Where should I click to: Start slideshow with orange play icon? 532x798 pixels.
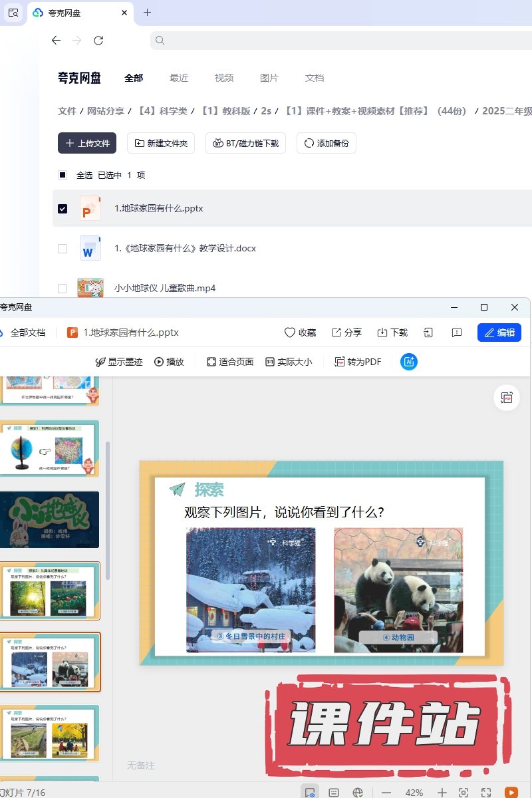point(511,793)
